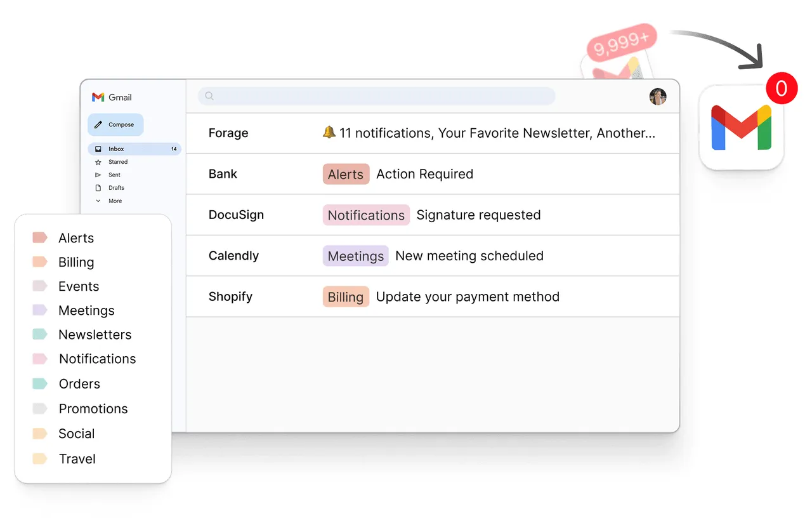Click the Starred star icon in sidebar
Viewport: 812px width, 525px height.
point(98,163)
